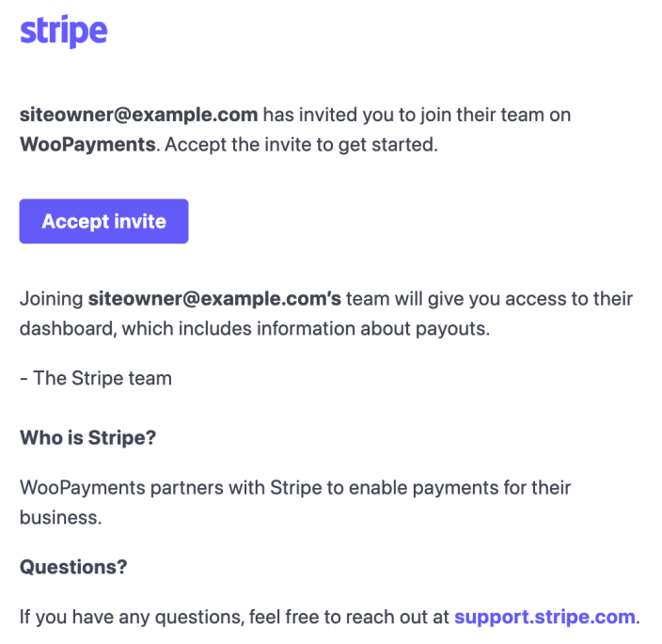Click bold siteowner@example.com's in the Joining paragraph

tap(214, 299)
